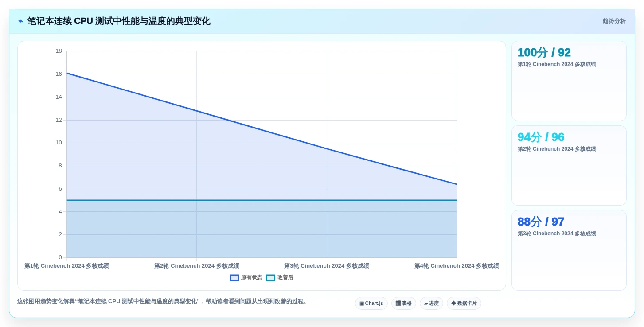
Task: Open the 88分 / 97 score card
Action: (x=569, y=250)
